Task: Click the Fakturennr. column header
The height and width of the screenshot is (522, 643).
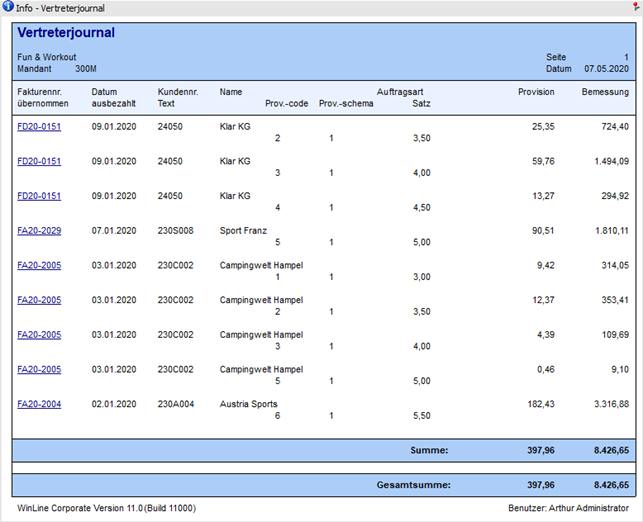Action: (41, 92)
